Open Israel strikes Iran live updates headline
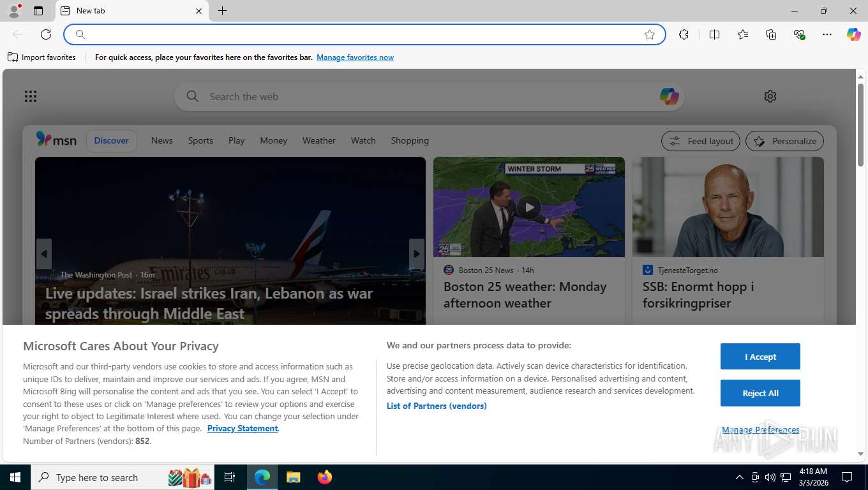The height and width of the screenshot is (490, 868). [209, 304]
